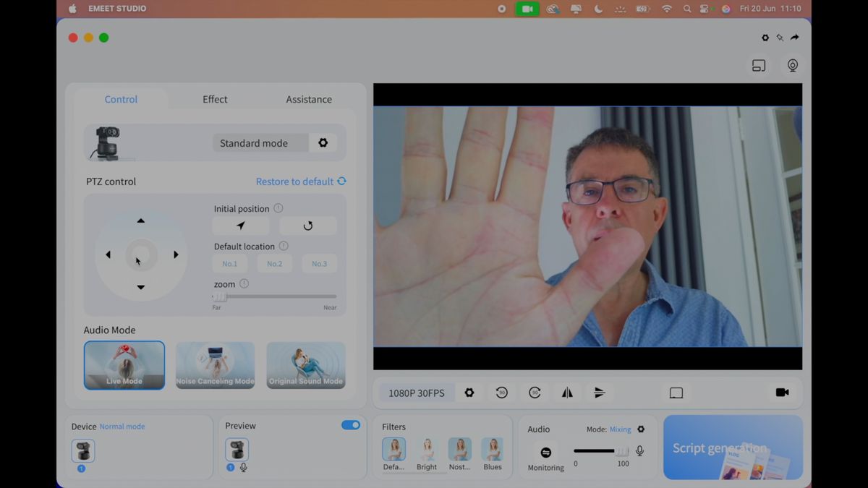Open the screen mirror icon at top right
This screenshot has width=868, height=488.
pyautogui.click(x=758, y=65)
